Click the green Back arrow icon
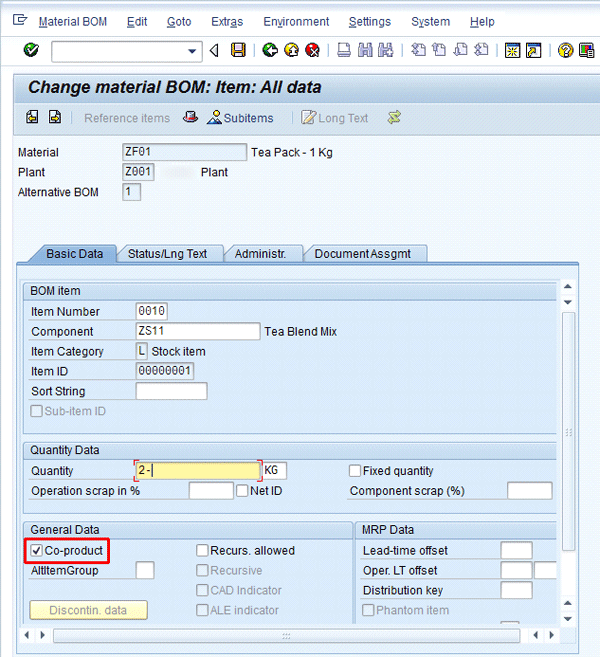This screenshot has height=657, width=600. 270,50
